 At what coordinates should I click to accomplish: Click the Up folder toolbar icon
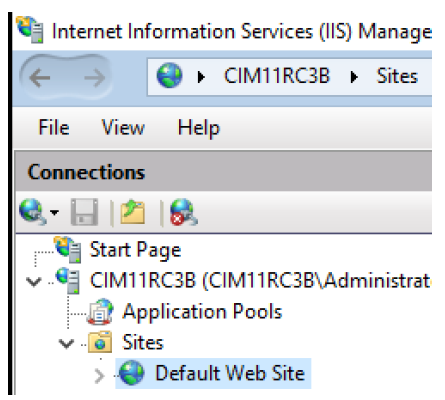coord(133,212)
